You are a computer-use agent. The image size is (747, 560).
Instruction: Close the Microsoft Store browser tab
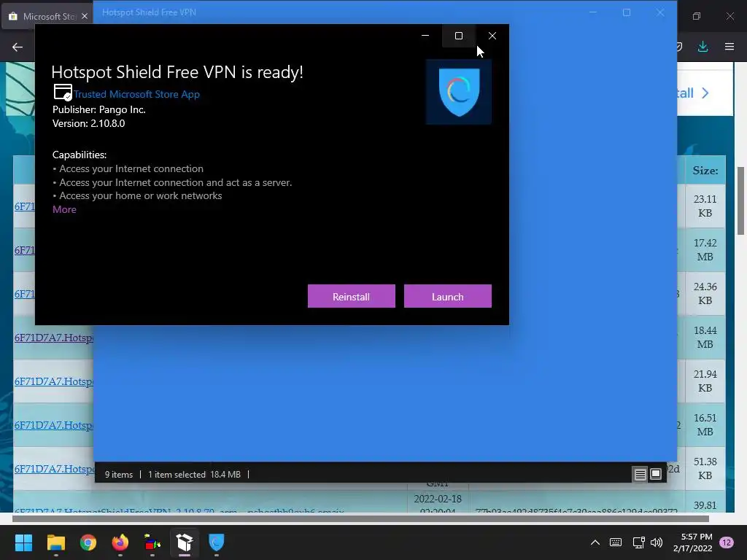click(85, 16)
